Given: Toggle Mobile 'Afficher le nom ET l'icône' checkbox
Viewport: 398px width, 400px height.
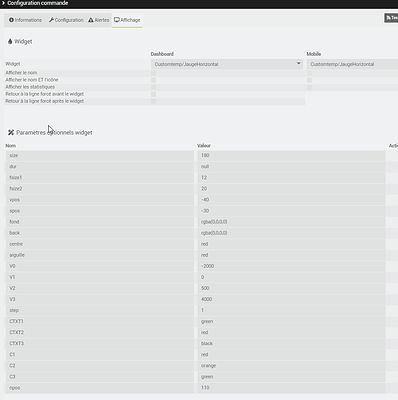Looking at the screenshot, I should click(x=309, y=80).
